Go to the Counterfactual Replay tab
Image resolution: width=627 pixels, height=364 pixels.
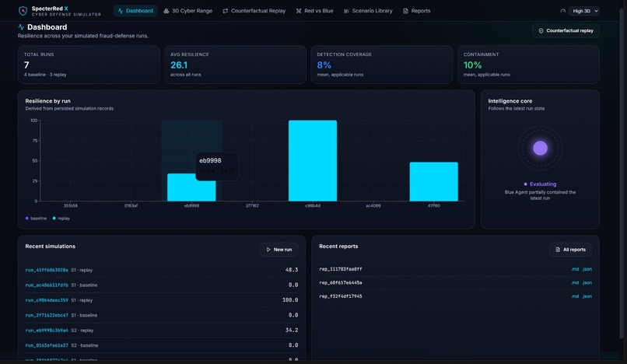(x=254, y=11)
